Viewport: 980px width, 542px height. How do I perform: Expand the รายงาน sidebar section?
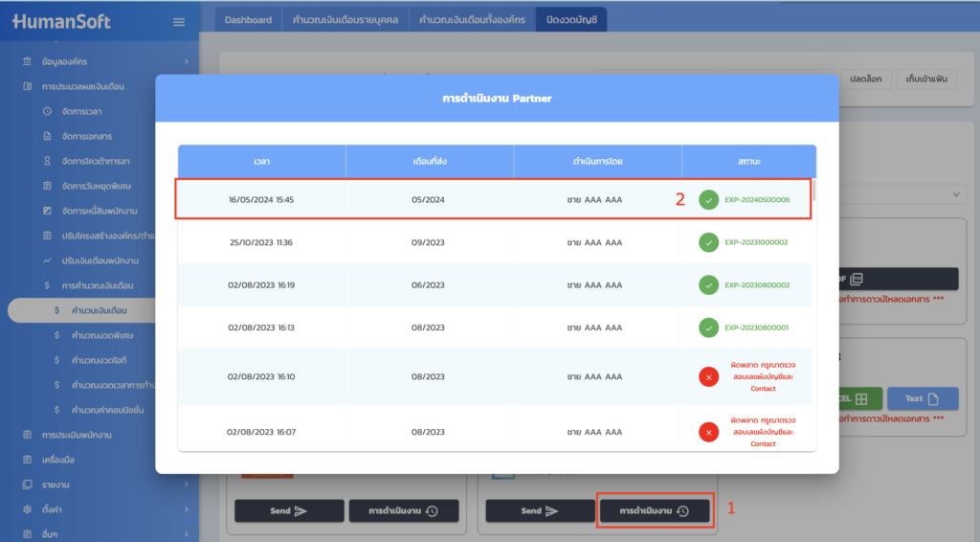(186, 485)
